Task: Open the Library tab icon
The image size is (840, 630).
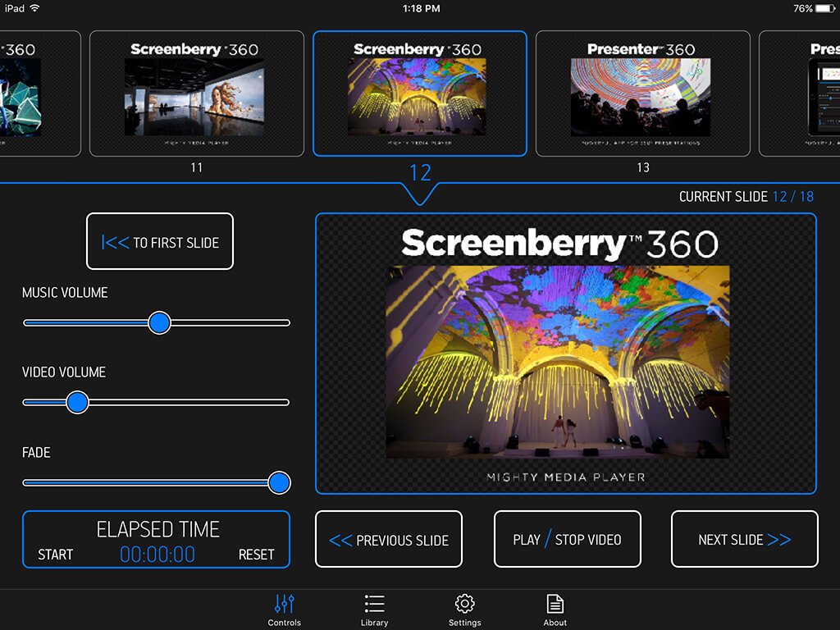Action: pos(374,609)
